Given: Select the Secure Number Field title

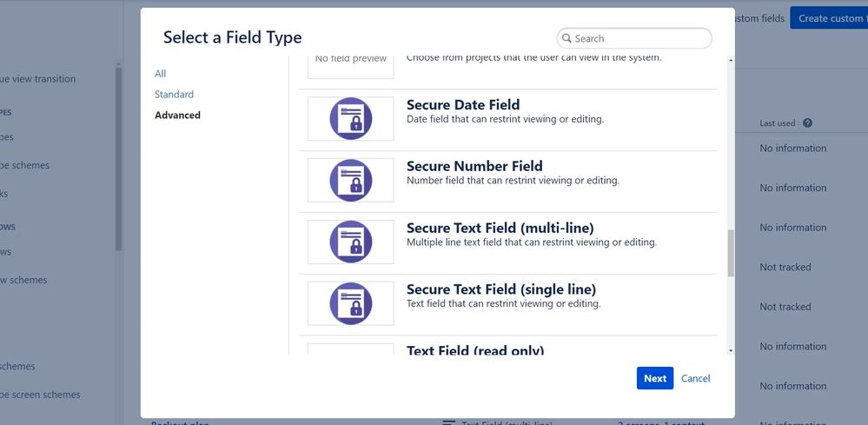Looking at the screenshot, I should (x=474, y=166).
